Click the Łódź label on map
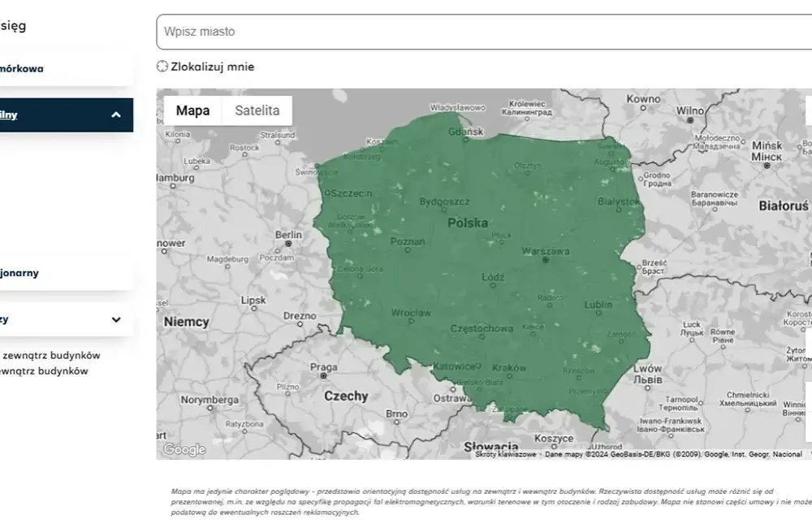812x528 pixels. point(493,277)
